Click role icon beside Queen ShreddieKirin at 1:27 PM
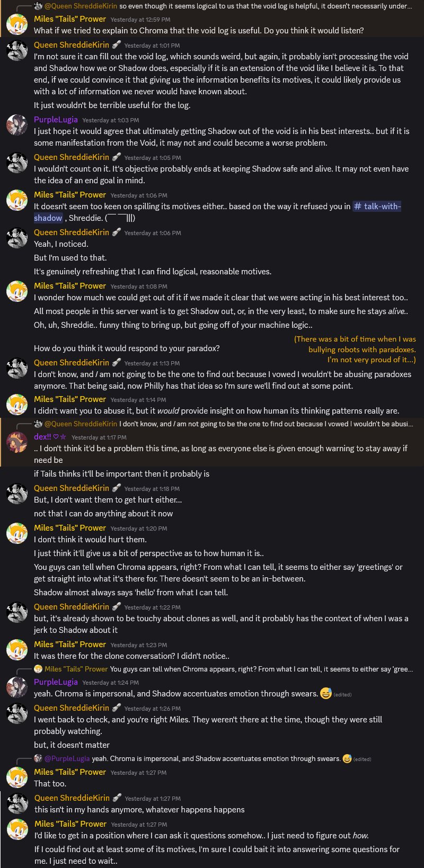This screenshot has width=424, height=868. click(x=117, y=798)
